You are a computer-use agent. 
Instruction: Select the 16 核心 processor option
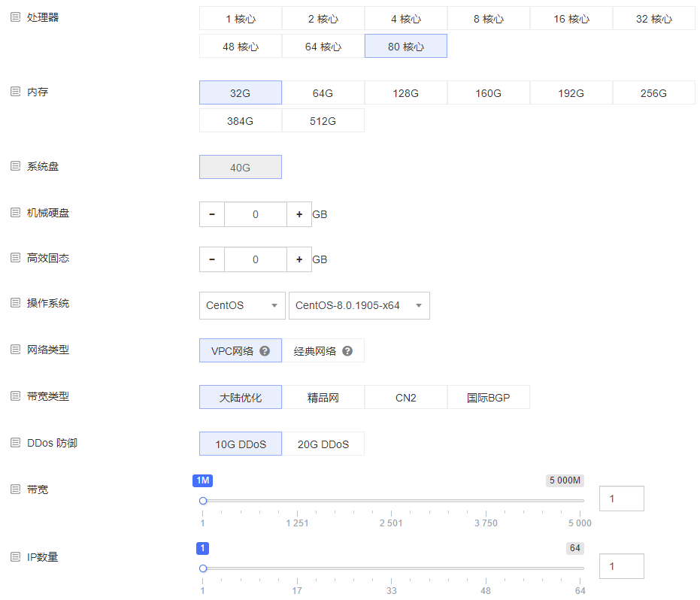571,18
